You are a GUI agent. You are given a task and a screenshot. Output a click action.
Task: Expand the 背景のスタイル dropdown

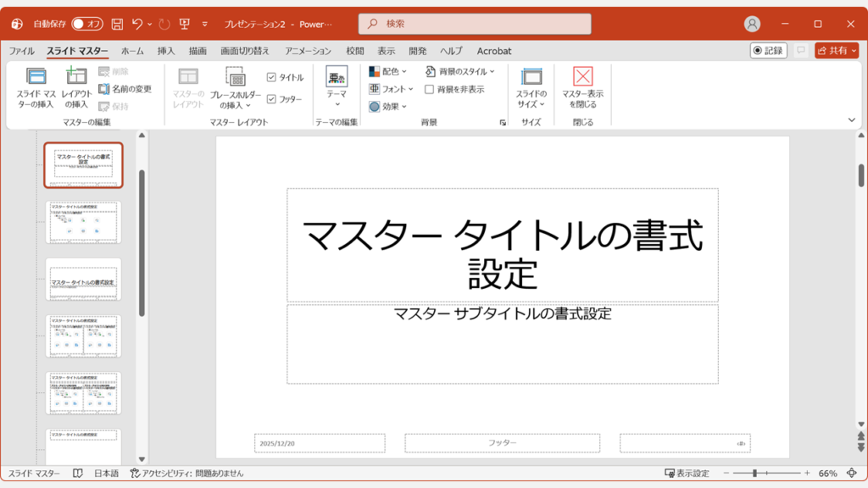tap(461, 71)
